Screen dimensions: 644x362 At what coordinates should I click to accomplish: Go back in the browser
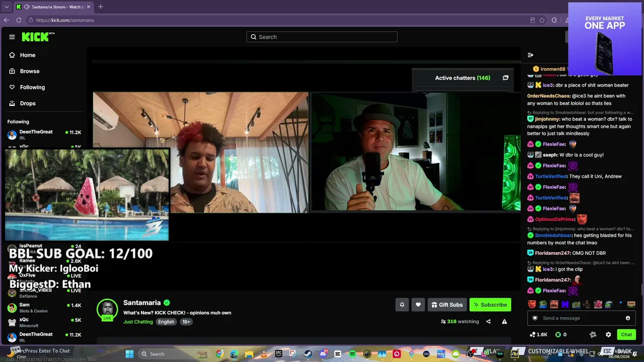7,20
